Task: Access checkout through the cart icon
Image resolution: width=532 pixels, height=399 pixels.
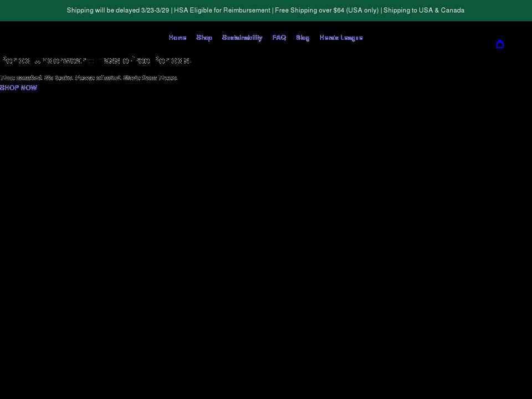Action: [x=500, y=44]
